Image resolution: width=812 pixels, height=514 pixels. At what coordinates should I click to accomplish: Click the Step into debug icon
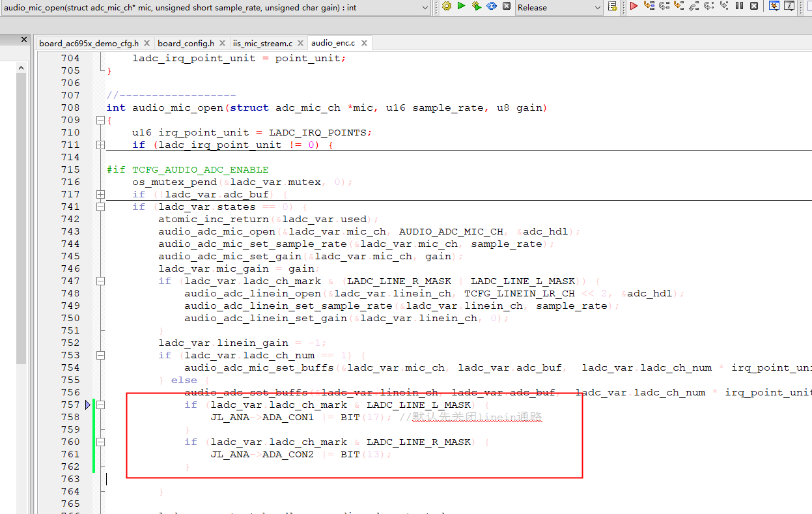pyautogui.click(x=679, y=6)
